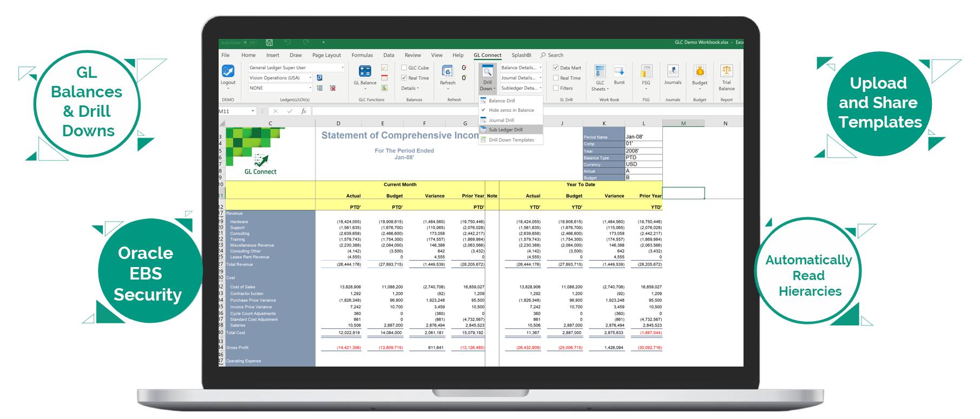Open the Quick Access Toolbar customize arrow
The image size is (980, 419).
324,42
